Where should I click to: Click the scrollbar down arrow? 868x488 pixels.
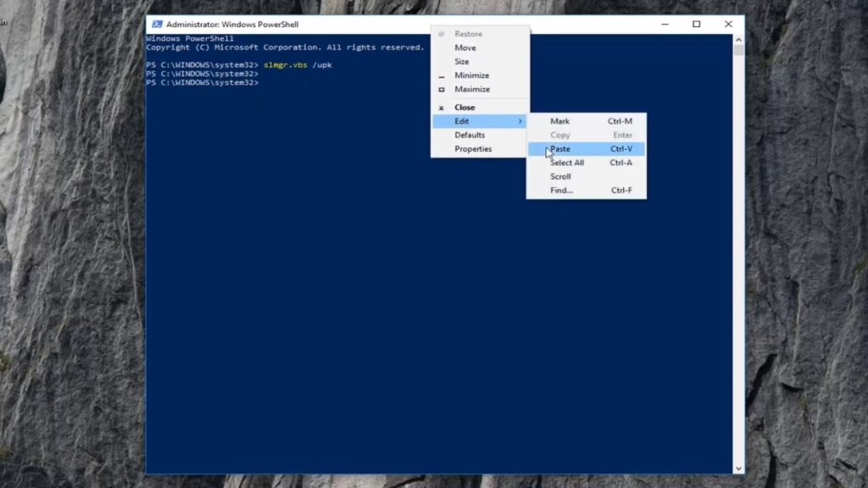click(x=738, y=468)
